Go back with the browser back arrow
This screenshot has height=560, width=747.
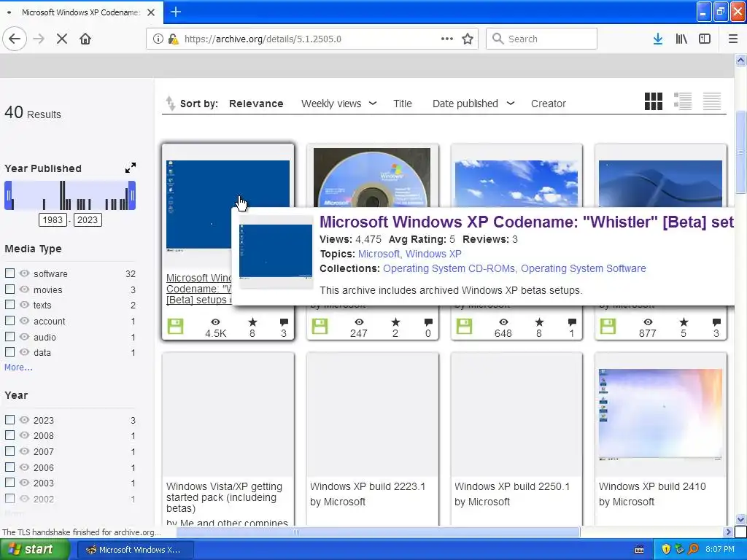click(x=15, y=39)
